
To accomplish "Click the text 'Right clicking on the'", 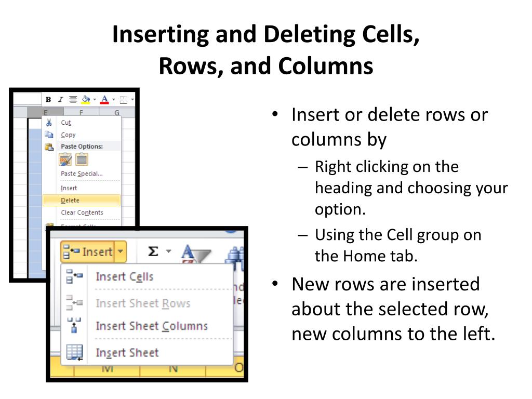I will pos(387,167).
